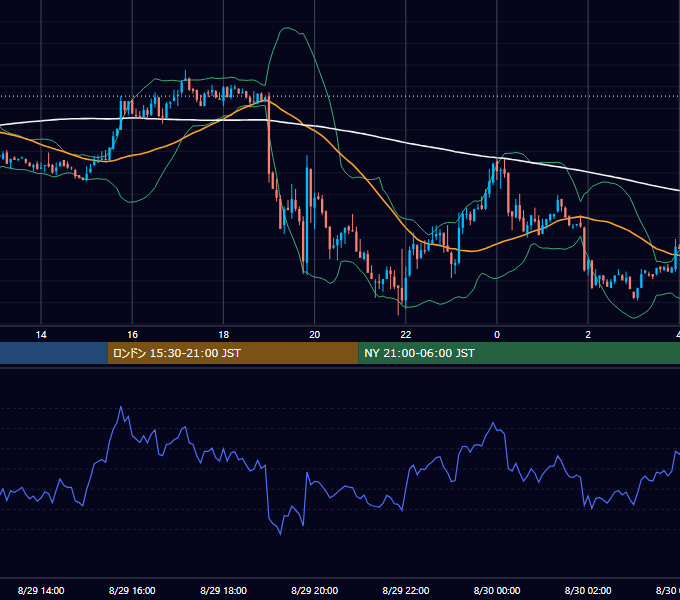Select the NY 21:00-06:00 JST session bar

click(519, 353)
